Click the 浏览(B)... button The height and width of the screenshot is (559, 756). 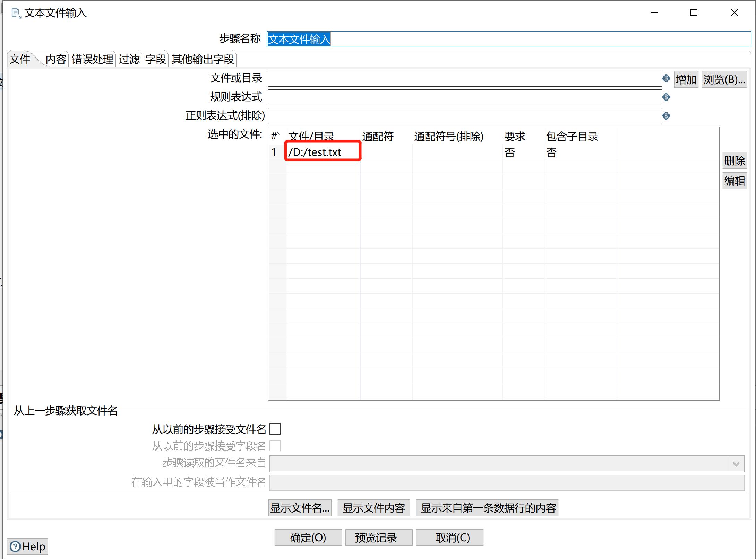[x=724, y=80]
